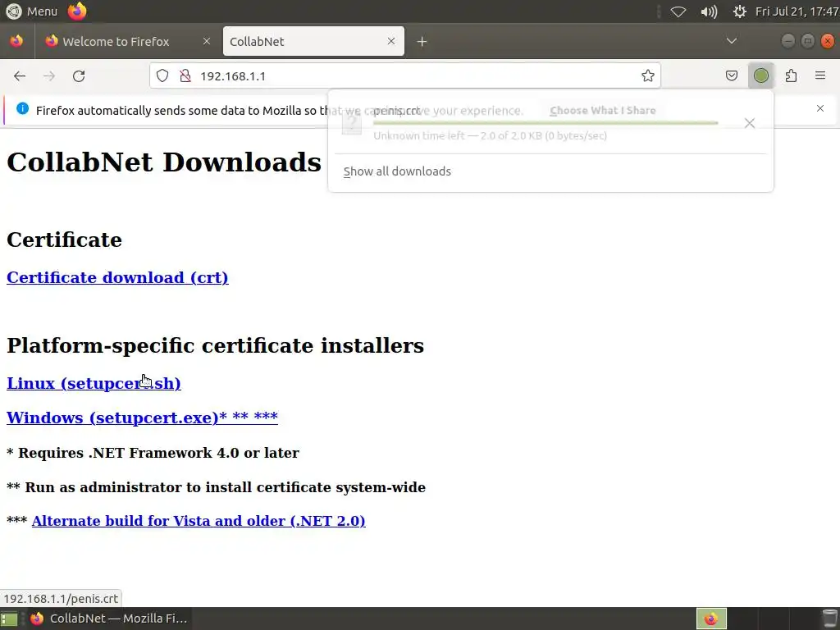Open the insecure connection padlock icon

185,76
